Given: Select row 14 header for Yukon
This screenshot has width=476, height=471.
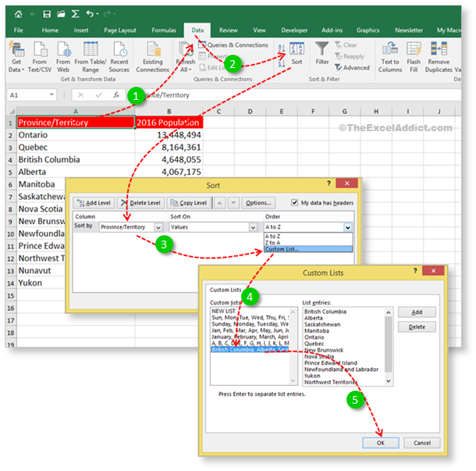Looking at the screenshot, I should pyautogui.click(x=11, y=284).
